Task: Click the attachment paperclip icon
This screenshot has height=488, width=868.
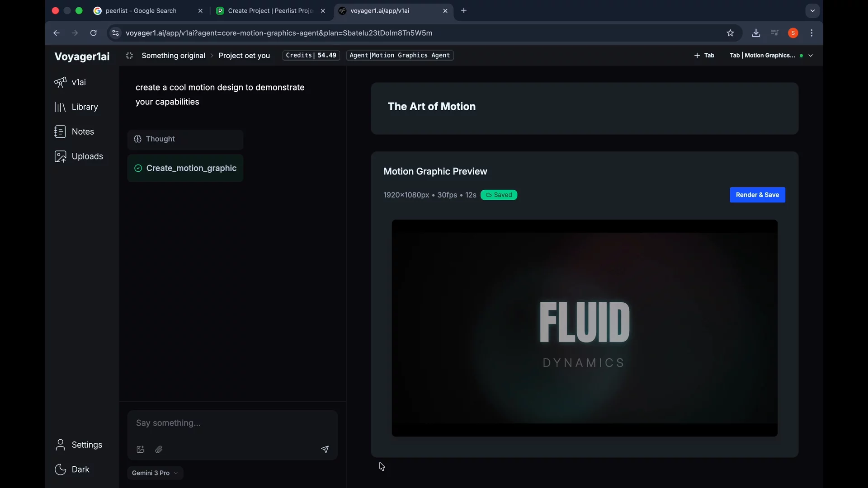Action: pyautogui.click(x=159, y=449)
